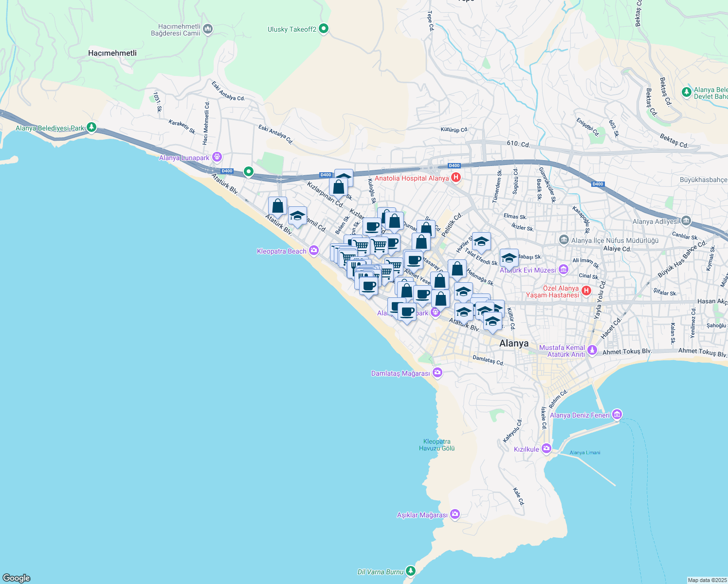Click the Kleopatra Beach camera icon
728x584 pixels.
tap(314, 251)
